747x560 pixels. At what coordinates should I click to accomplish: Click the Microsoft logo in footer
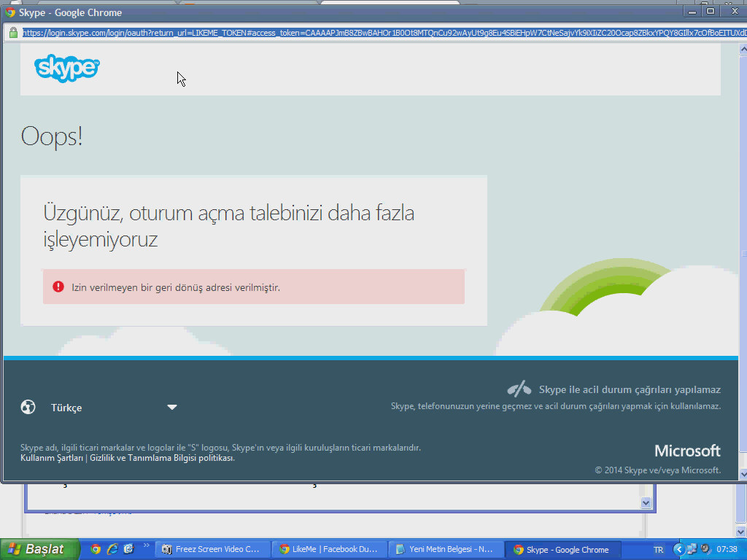coord(687,451)
